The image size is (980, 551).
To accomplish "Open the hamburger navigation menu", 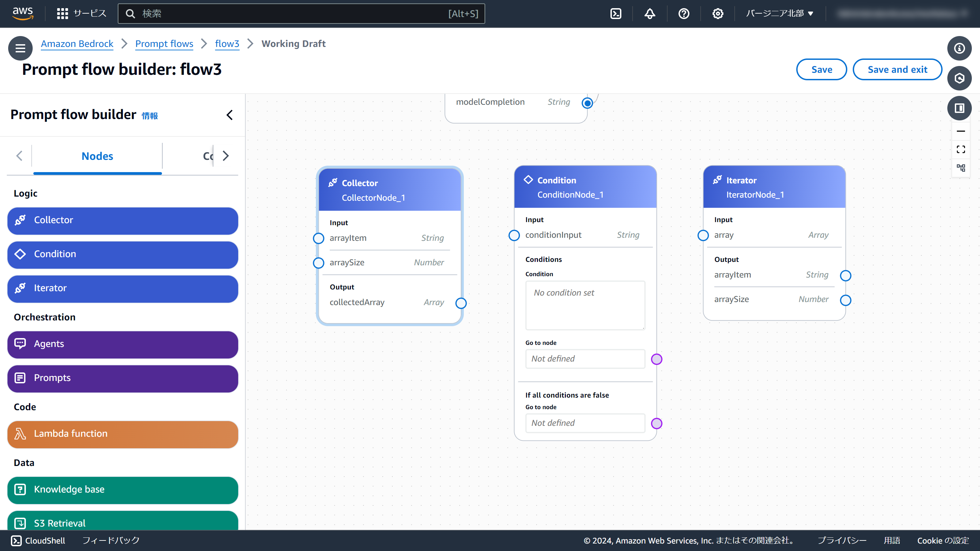I will (20, 48).
